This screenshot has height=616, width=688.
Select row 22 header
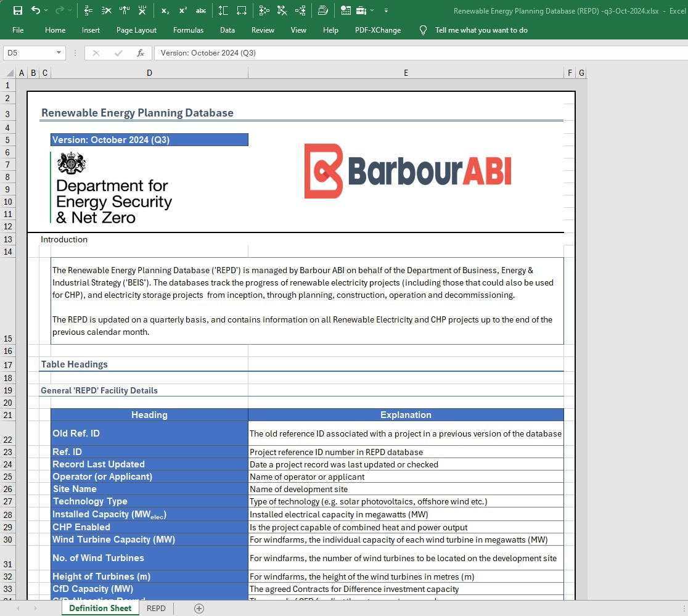pyautogui.click(x=8, y=433)
